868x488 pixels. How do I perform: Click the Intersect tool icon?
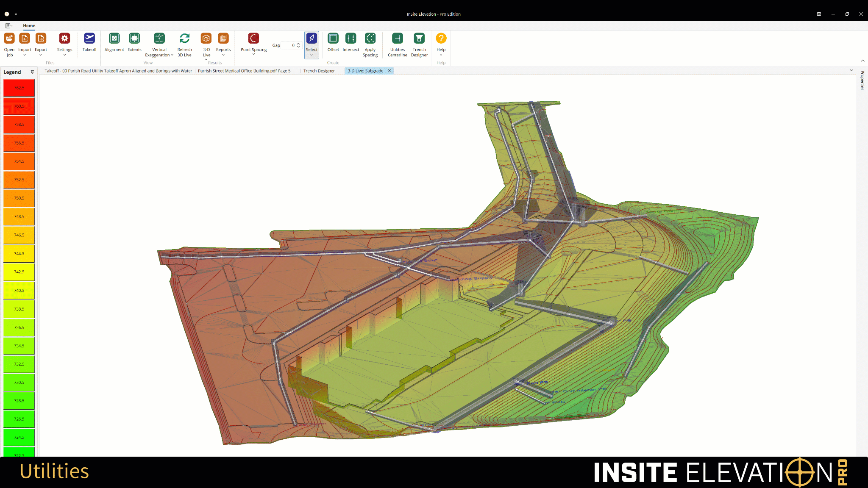[x=351, y=39]
